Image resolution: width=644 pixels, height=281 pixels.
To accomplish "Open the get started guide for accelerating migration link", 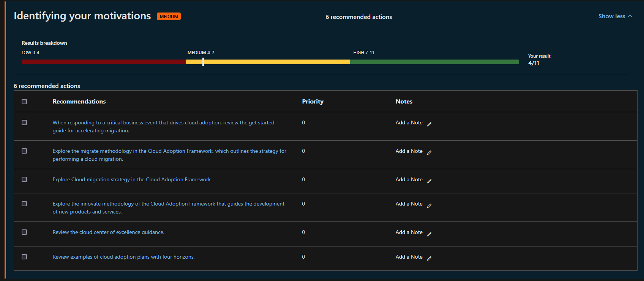I will (x=163, y=127).
